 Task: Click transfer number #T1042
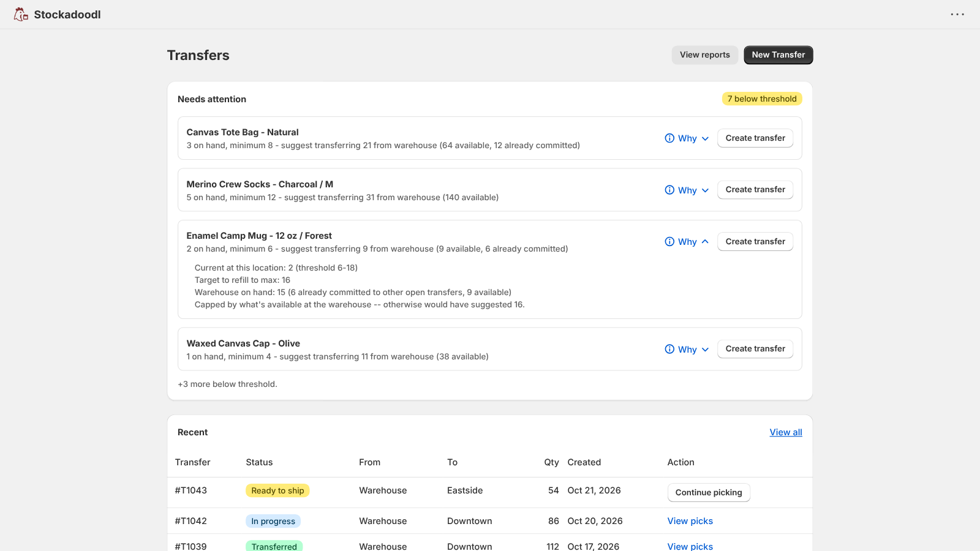pyautogui.click(x=191, y=521)
